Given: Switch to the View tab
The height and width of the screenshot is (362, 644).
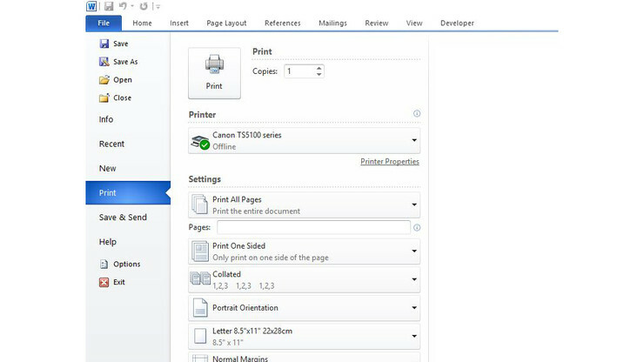Looking at the screenshot, I should click(x=414, y=23).
